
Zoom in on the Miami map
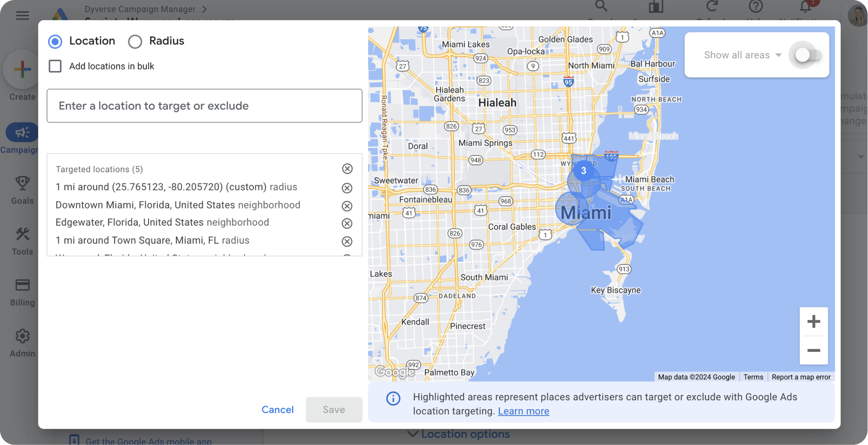pos(814,321)
